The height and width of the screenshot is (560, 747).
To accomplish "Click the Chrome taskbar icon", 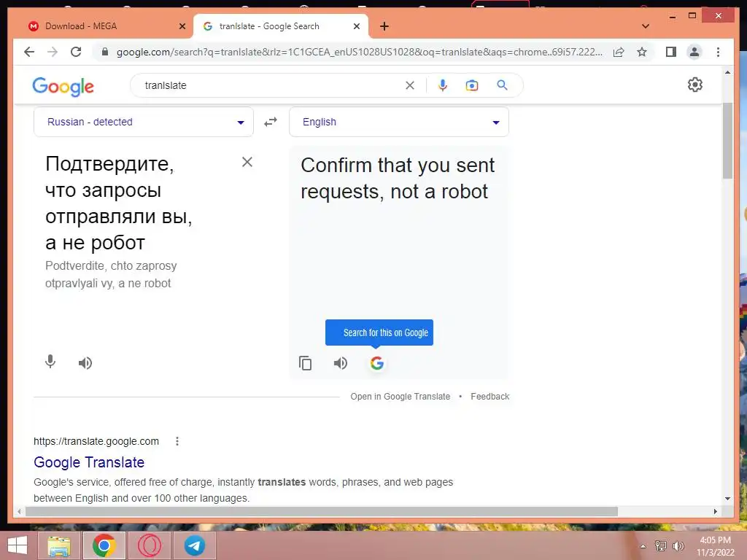I will [104, 545].
